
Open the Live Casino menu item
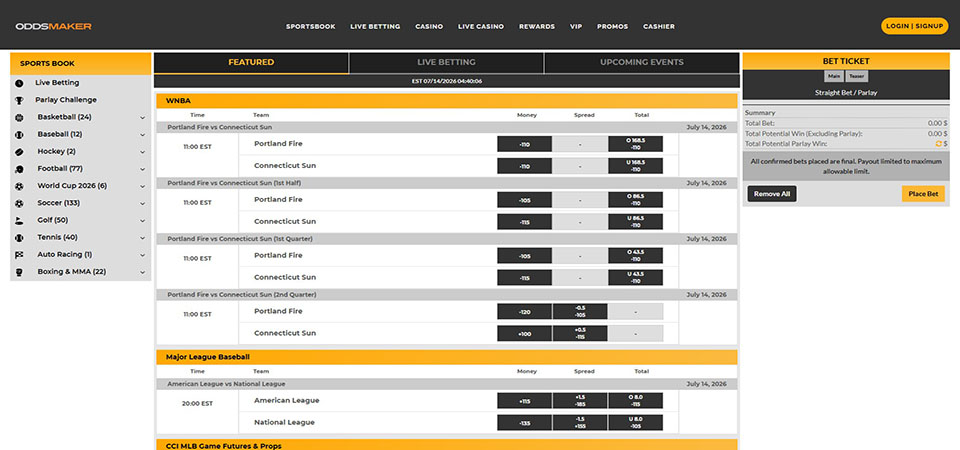481,26
